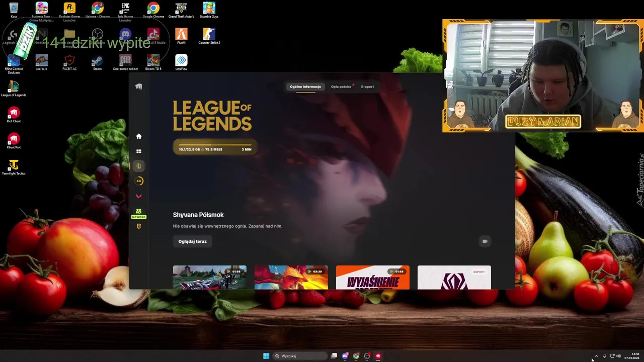The height and width of the screenshot is (362, 644).
Task: Open Task View on the taskbar
Action: pos(334,356)
